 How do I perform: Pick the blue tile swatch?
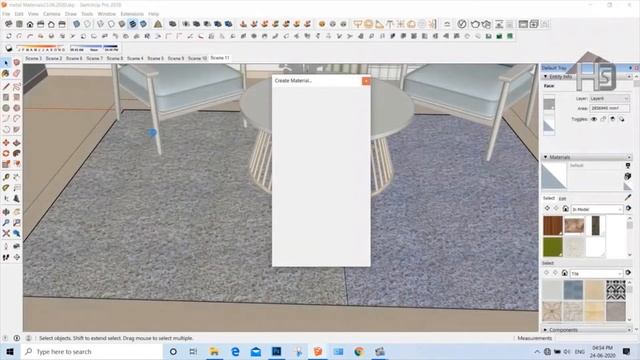(573, 290)
